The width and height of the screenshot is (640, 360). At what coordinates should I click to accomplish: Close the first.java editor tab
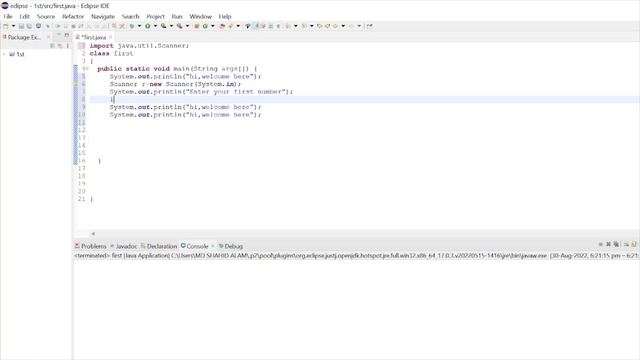pos(110,37)
